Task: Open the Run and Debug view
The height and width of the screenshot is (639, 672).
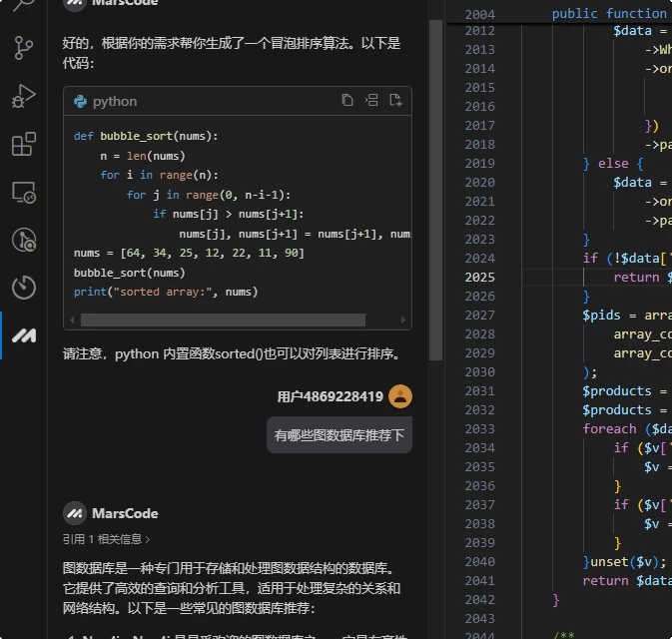Action: 23,97
